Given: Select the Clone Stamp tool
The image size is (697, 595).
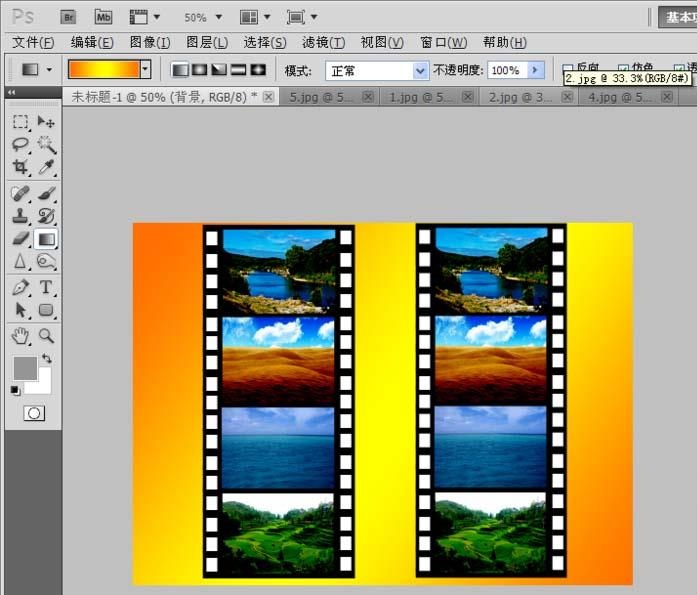Looking at the screenshot, I should point(20,215).
